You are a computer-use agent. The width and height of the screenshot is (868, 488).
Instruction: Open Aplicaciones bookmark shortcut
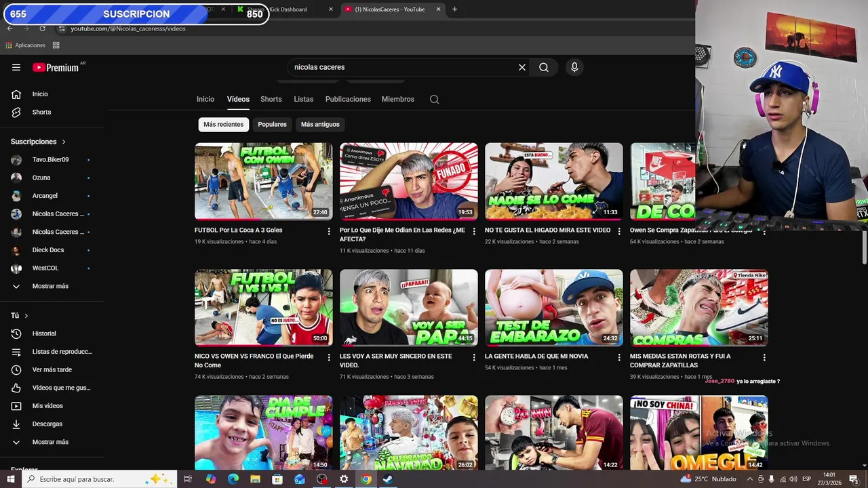click(x=26, y=45)
